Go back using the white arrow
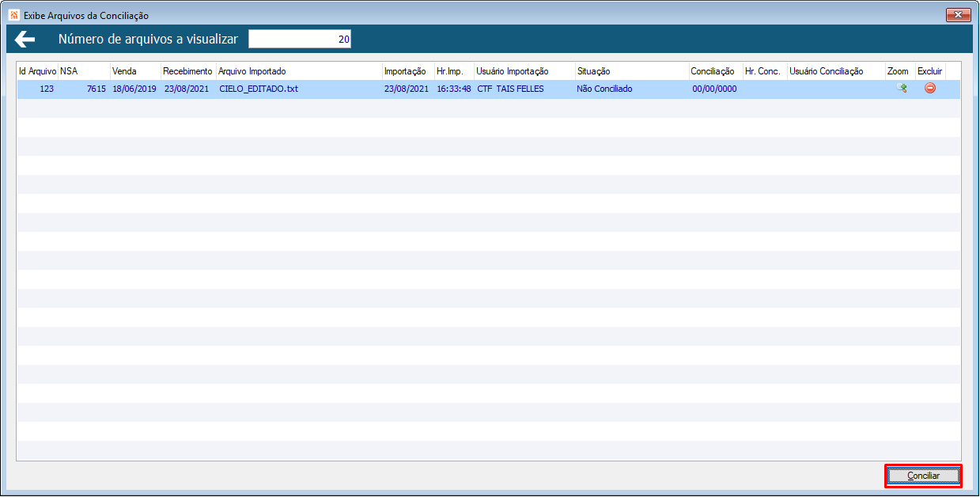Image resolution: width=980 pixels, height=497 pixels. [x=25, y=40]
